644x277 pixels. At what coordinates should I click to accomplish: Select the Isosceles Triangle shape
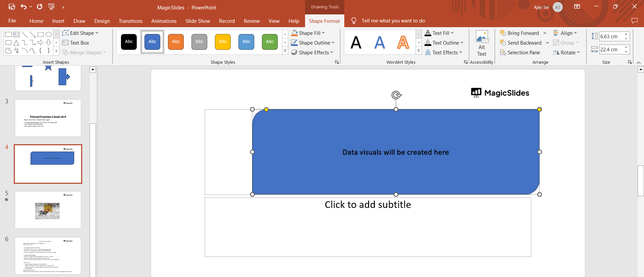16,43
